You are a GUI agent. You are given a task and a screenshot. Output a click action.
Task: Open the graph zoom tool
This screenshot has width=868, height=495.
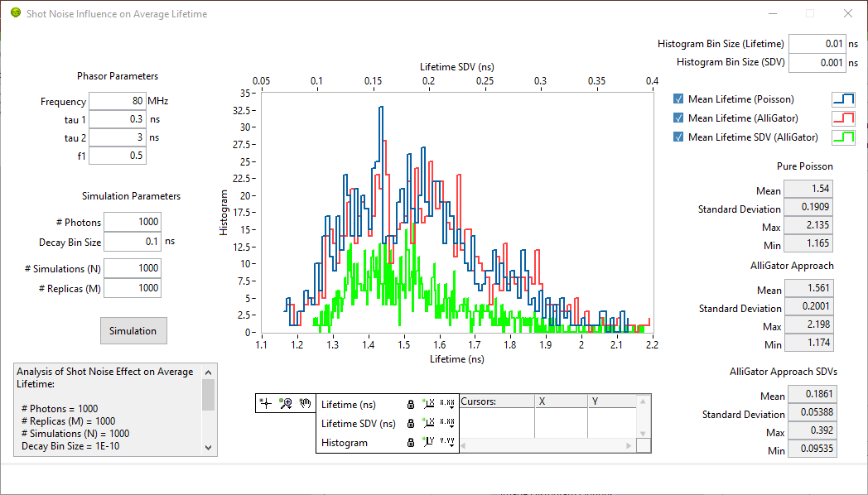tap(286, 403)
